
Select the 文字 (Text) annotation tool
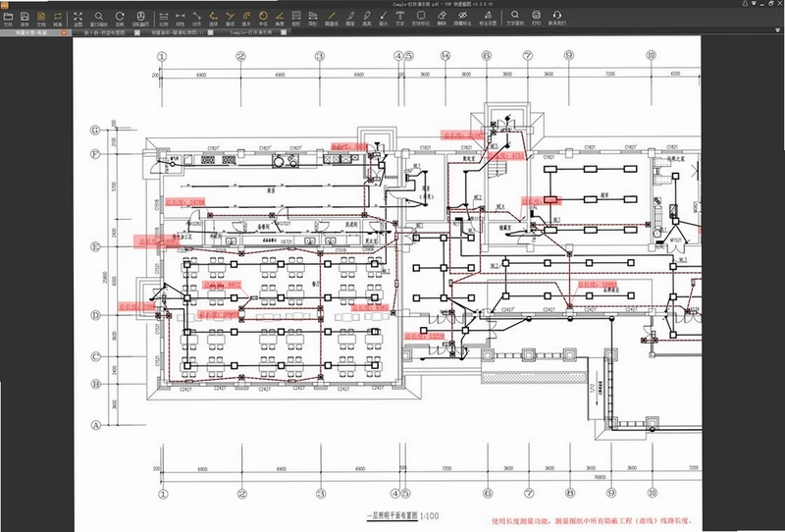[x=399, y=19]
